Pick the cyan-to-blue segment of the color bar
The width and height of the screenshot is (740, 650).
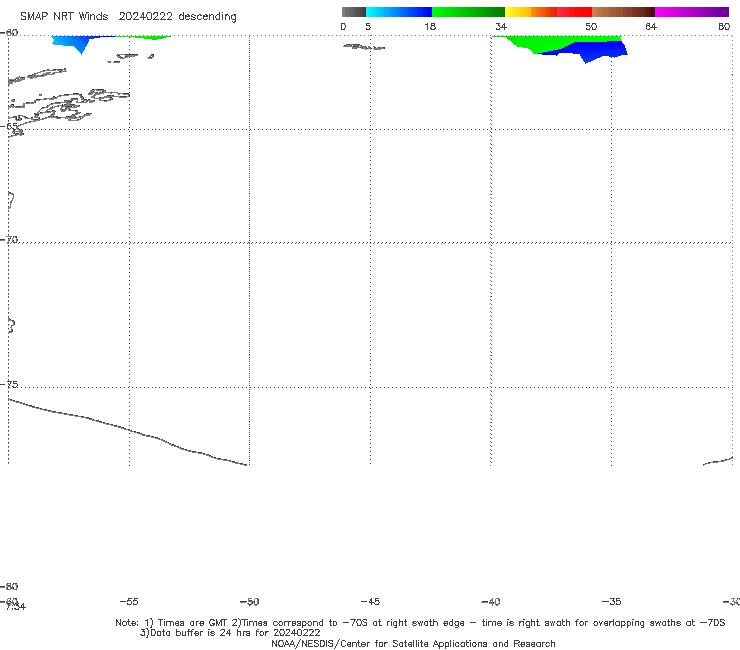[399, 12]
